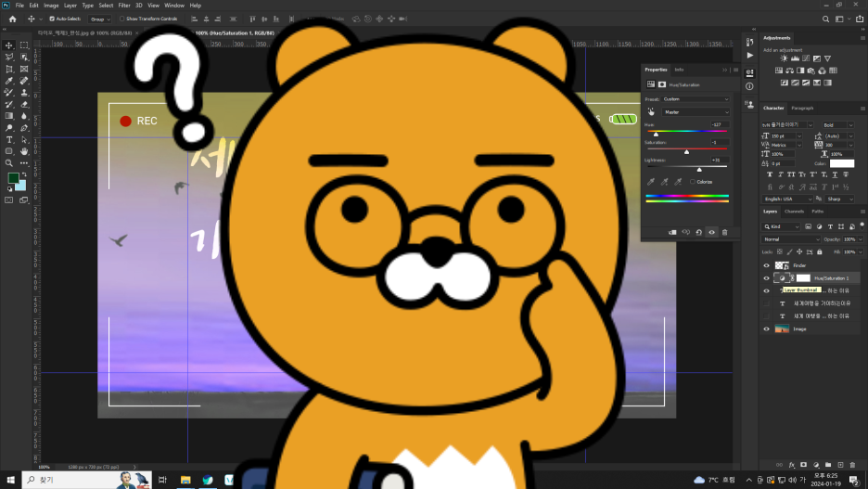This screenshot has height=489, width=868.
Task: Switch to the Info tab
Action: 679,70
